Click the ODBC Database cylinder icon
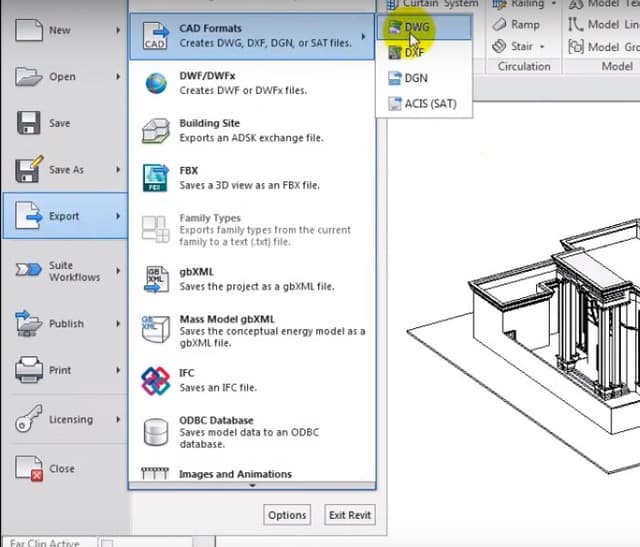Image resolution: width=640 pixels, height=547 pixels. [156, 432]
